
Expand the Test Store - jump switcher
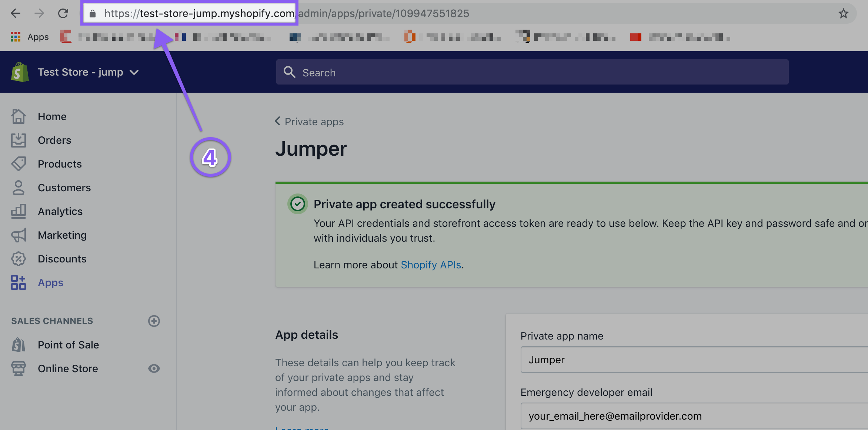(x=88, y=72)
